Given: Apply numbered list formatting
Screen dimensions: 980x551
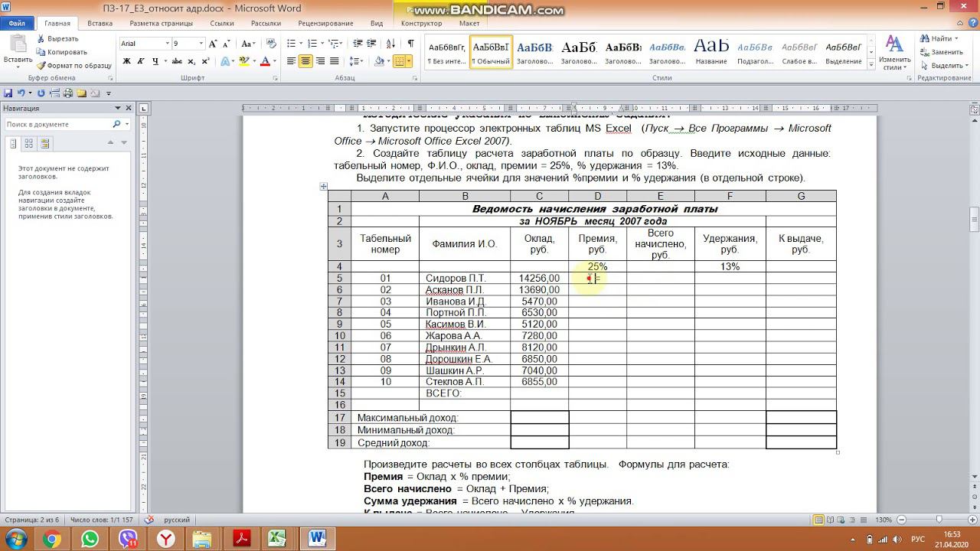Looking at the screenshot, I should tap(312, 44).
